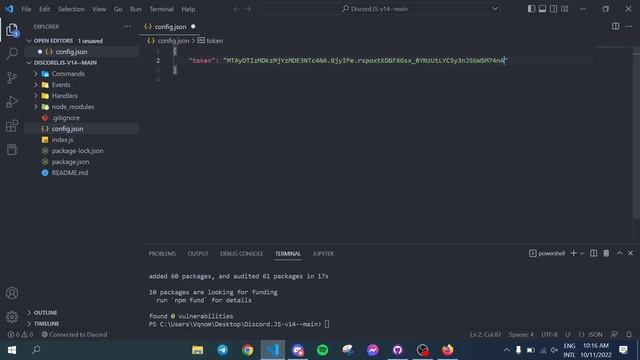Select config.json editor tab
This screenshot has height=360, width=640.
170,27
